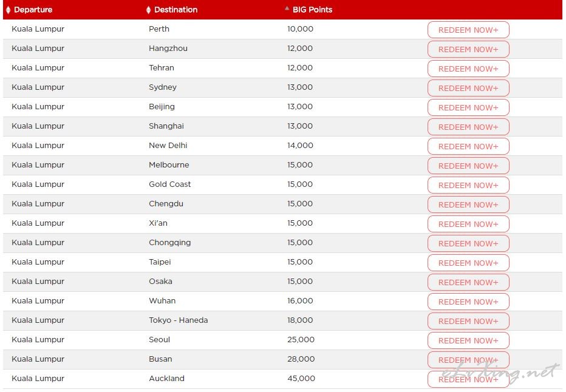
Task: Toggle BIG Points ascending sort arrow
Action: click(x=287, y=8)
